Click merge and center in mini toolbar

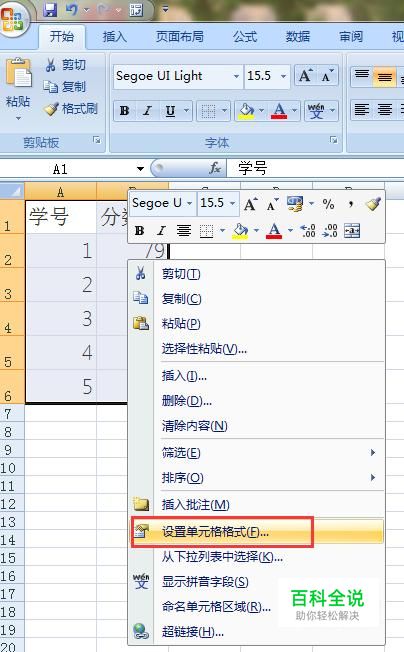click(352, 231)
